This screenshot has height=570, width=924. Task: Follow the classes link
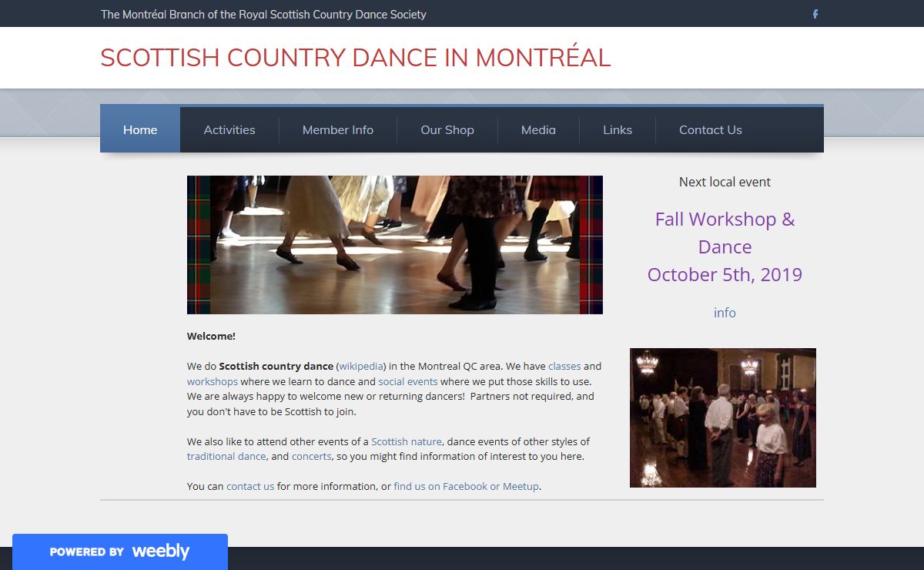tap(564, 366)
